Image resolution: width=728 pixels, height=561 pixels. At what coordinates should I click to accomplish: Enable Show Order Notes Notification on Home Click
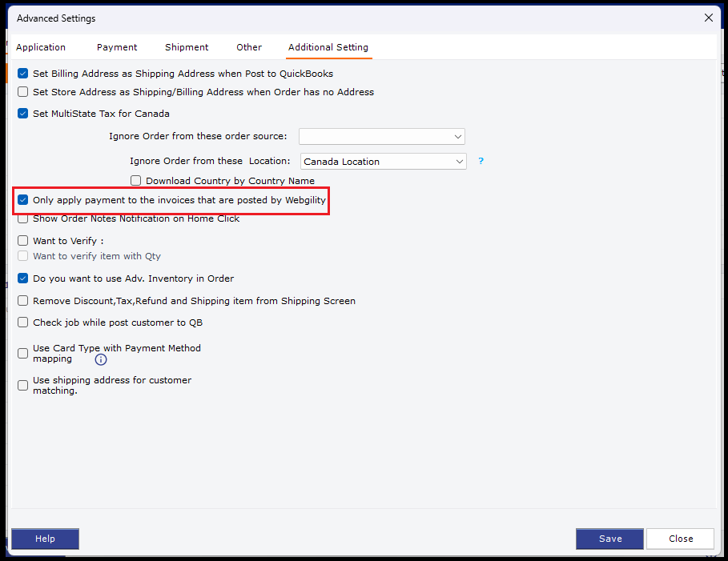[22, 218]
